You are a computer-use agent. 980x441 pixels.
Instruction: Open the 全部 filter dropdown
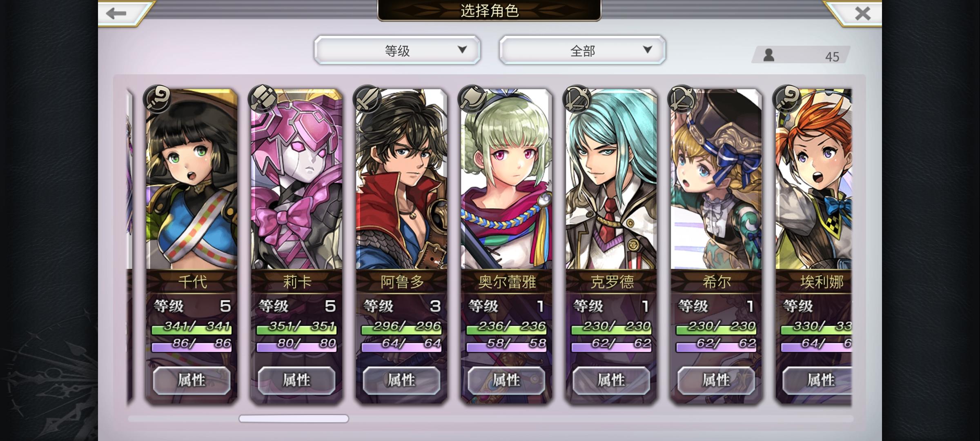point(582,50)
